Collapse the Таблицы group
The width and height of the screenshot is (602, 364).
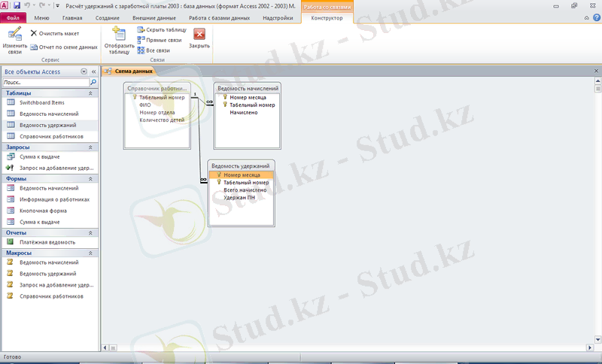[x=90, y=93]
